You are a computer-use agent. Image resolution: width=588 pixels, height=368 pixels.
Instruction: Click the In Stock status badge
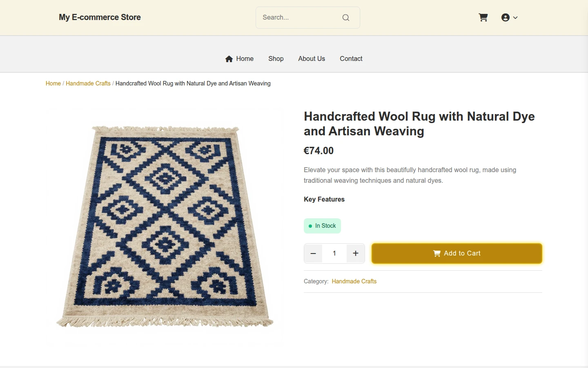(x=322, y=226)
